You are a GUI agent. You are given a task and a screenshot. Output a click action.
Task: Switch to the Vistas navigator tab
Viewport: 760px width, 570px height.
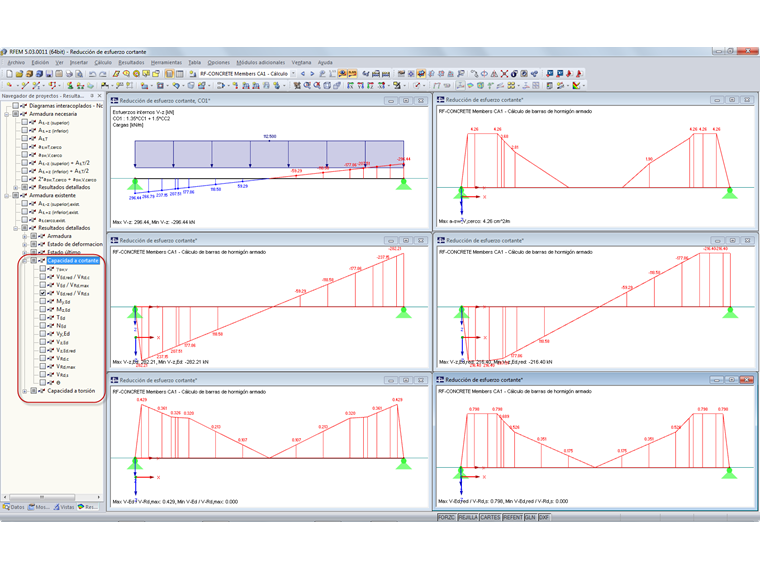coord(64,507)
